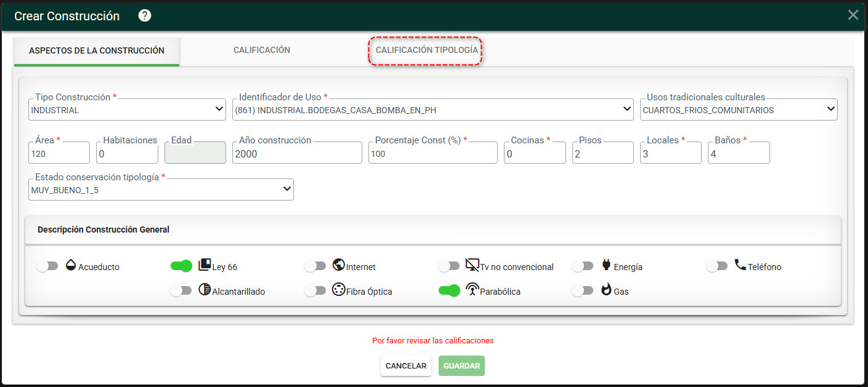
Task: Click the help question mark icon
Action: 145,16
